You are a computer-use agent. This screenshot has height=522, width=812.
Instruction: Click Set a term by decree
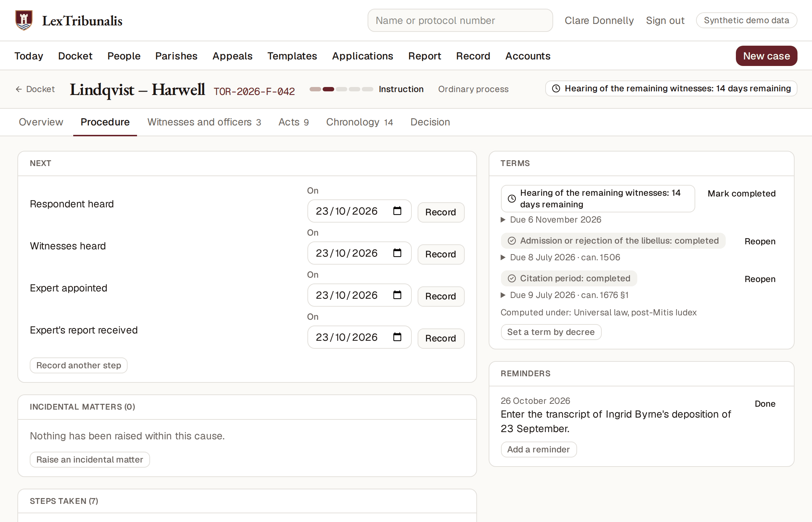551,332
